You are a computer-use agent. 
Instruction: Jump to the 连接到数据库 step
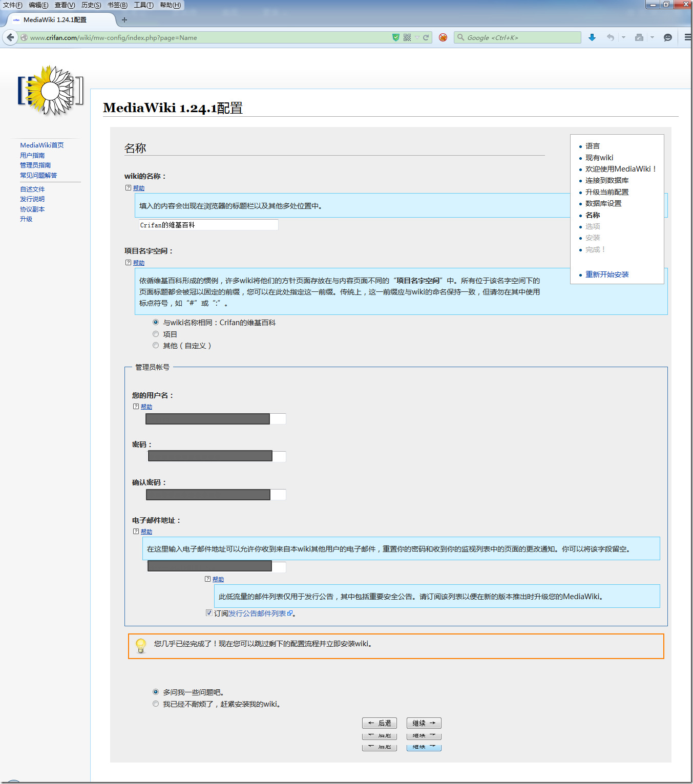click(607, 180)
